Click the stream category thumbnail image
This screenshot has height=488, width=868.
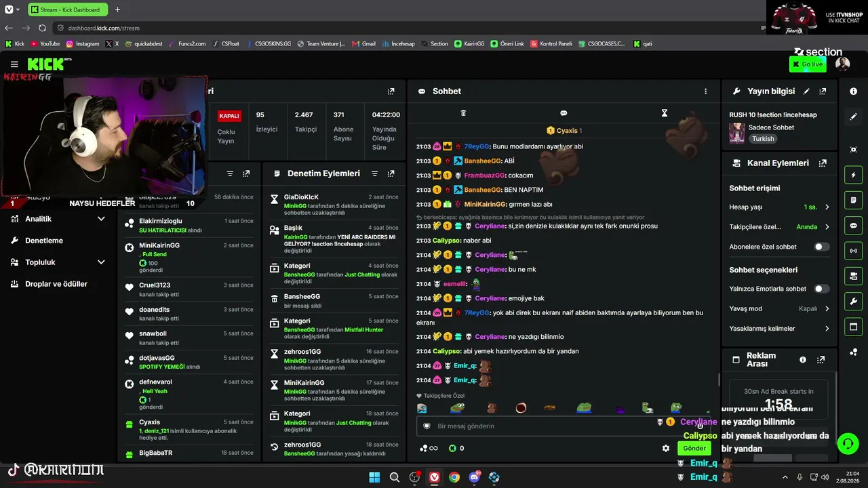pos(737,133)
